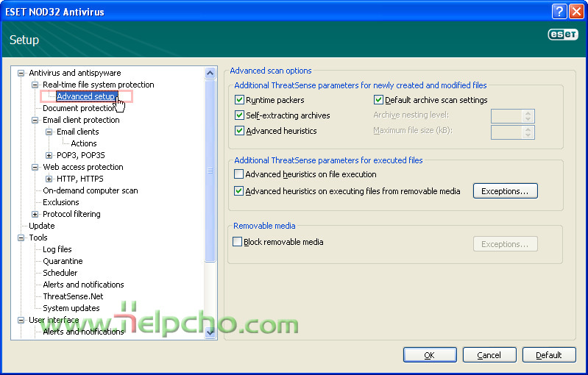Open Exclusions in the tree
The width and height of the screenshot is (588, 375).
[61, 202]
